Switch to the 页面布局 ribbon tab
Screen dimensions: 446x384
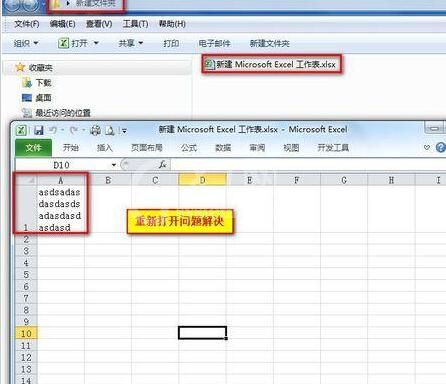pos(147,148)
